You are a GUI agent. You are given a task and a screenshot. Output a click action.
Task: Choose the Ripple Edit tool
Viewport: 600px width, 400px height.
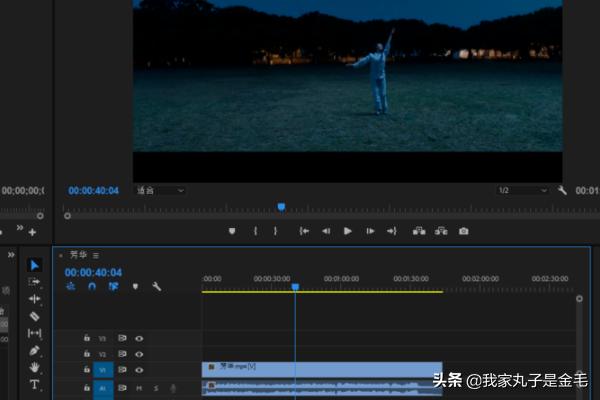(34, 299)
